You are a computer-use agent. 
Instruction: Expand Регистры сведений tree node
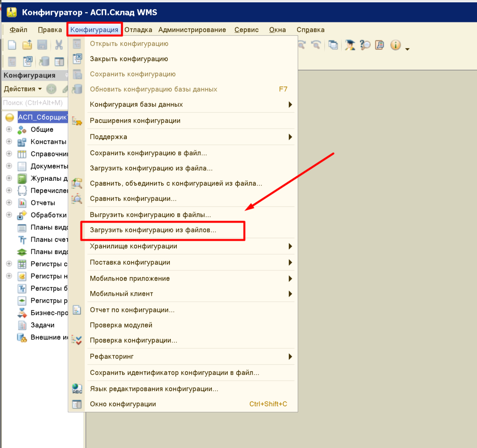point(9,263)
